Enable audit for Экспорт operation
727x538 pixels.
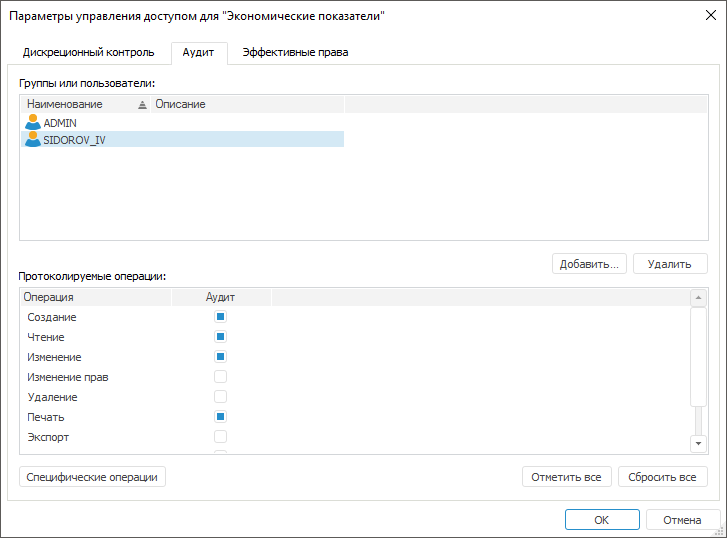[221, 437]
